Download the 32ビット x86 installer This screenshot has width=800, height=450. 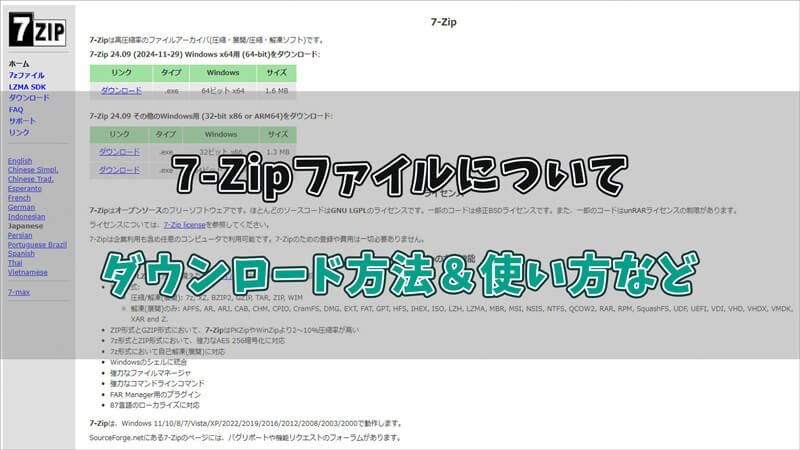(x=119, y=152)
